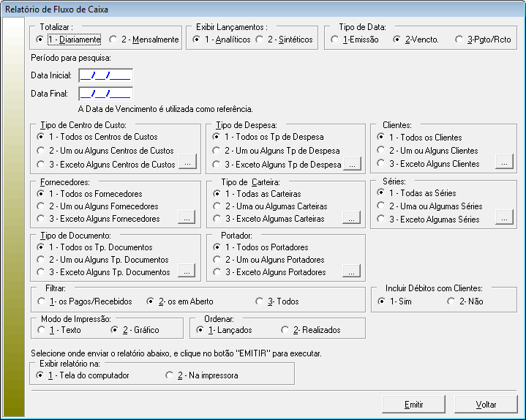526x420 pixels.
Task: Open Centros de Custos browse button
Action: coord(187,164)
